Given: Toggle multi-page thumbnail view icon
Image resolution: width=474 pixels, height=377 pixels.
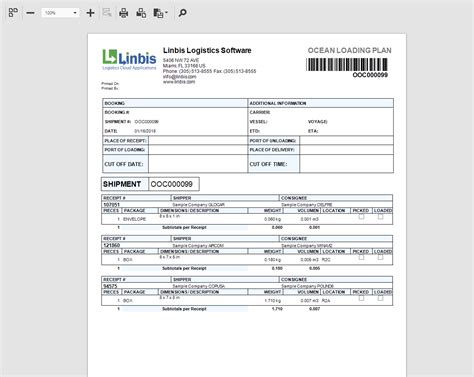Looking at the screenshot, I should (x=13, y=13).
